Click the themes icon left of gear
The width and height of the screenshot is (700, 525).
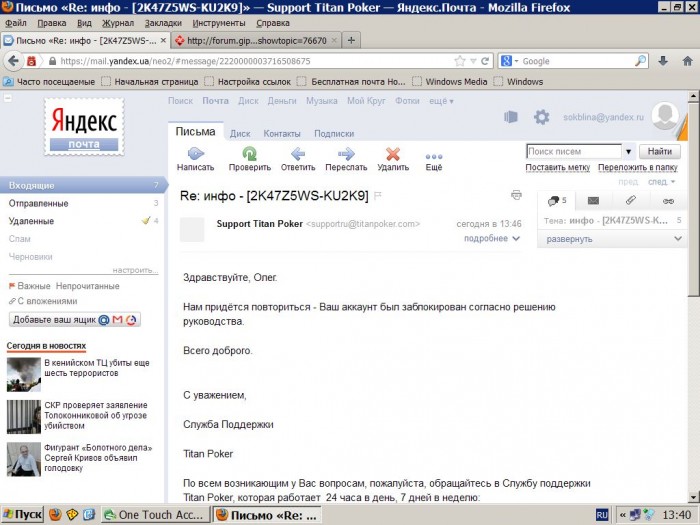[511, 117]
